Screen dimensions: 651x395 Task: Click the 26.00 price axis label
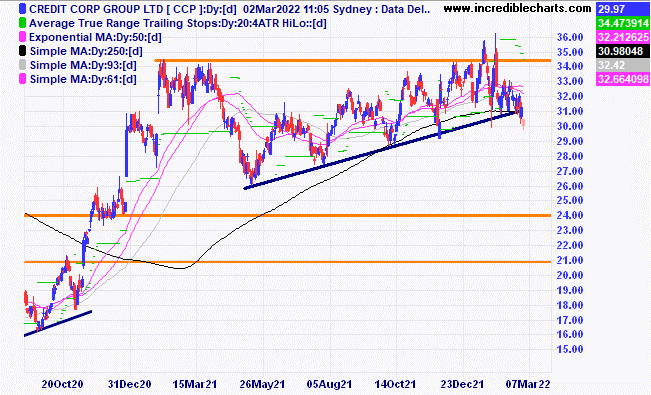pos(570,186)
